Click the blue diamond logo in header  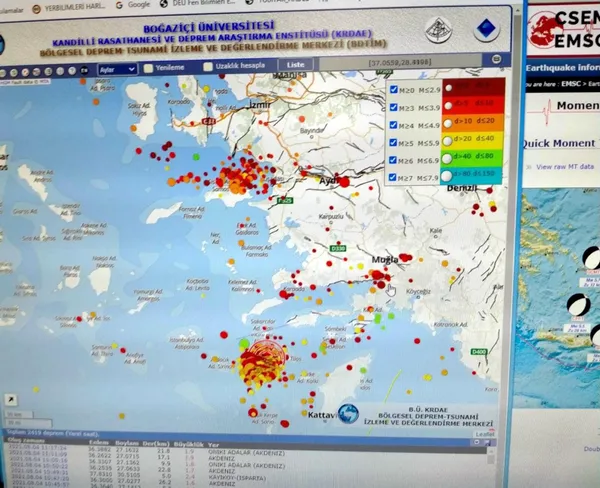(x=487, y=29)
